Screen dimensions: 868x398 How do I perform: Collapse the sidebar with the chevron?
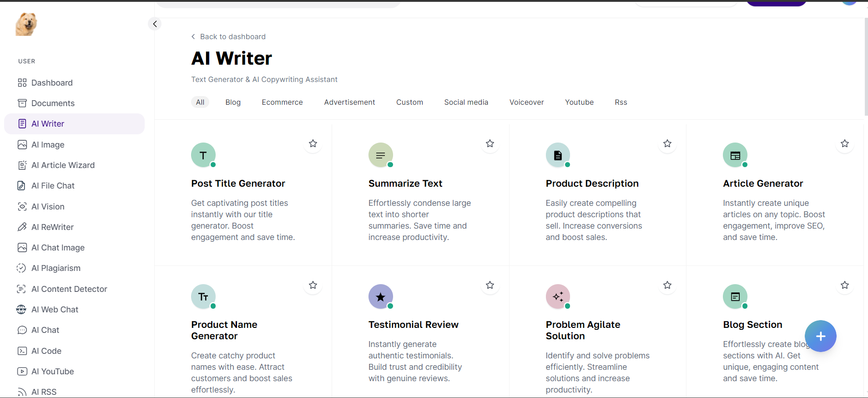(x=155, y=24)
